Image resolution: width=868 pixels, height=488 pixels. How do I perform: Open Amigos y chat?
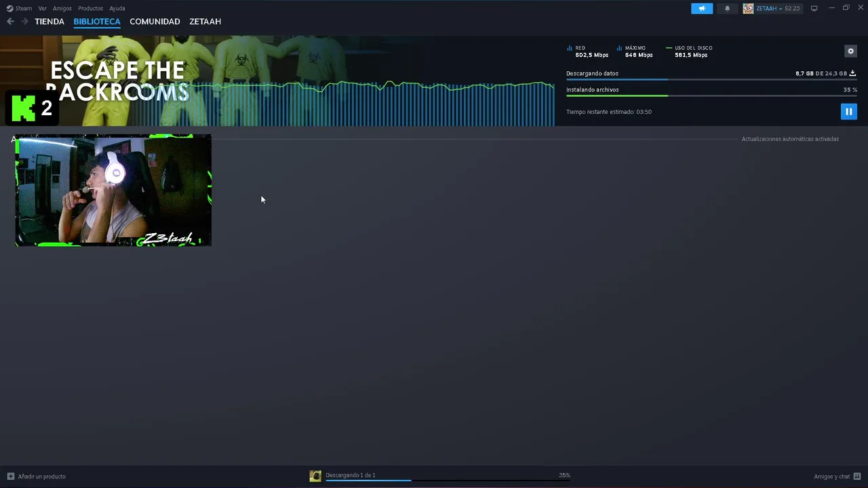point(831,476)
